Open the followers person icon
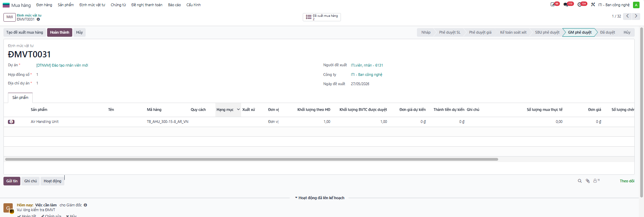The width and height of the screenshot is (644, 217). pyautogui.click(x=596, y=181)
